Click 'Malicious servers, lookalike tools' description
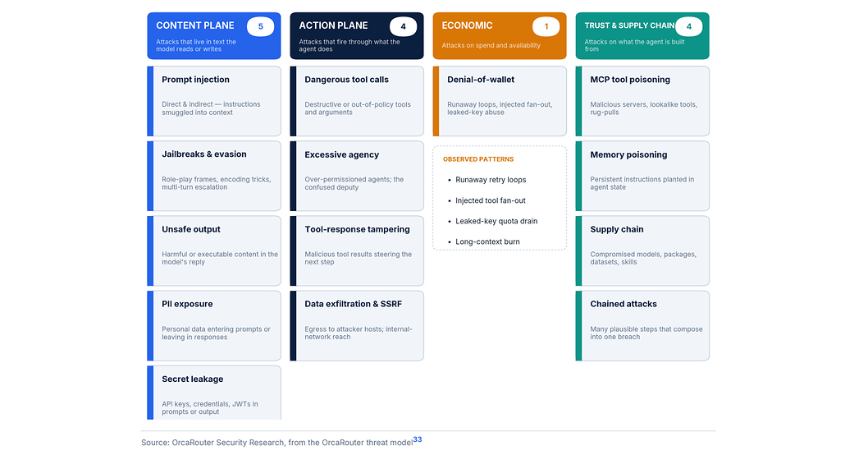The width and height of the screenshot is (868, 455). (x=643, y=108)
